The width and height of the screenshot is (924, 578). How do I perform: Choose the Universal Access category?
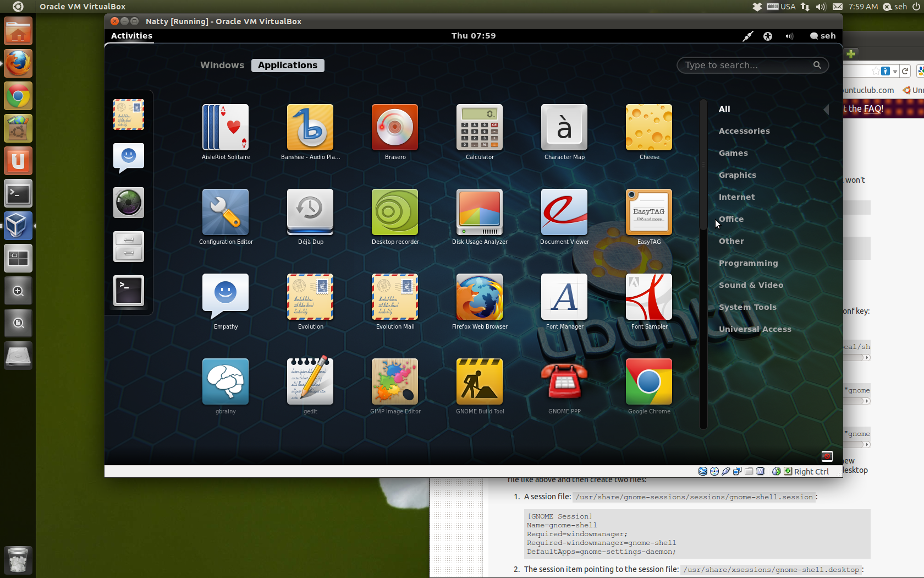755,329
